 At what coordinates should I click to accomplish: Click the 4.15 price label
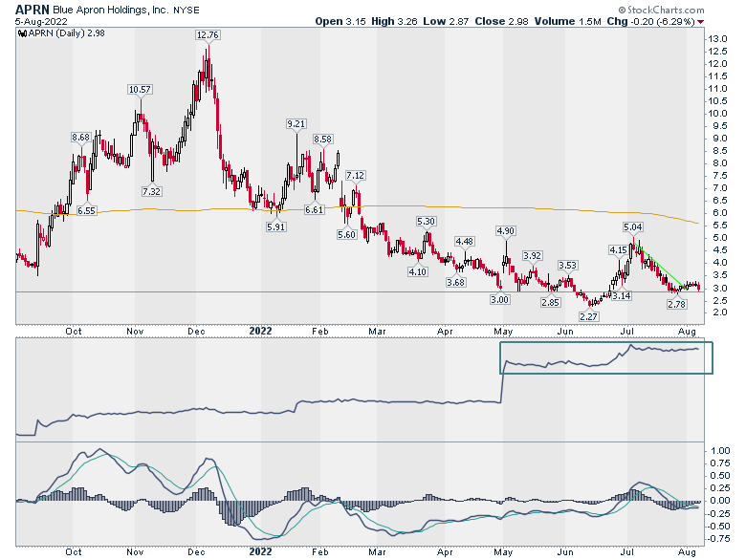[619, 250]
